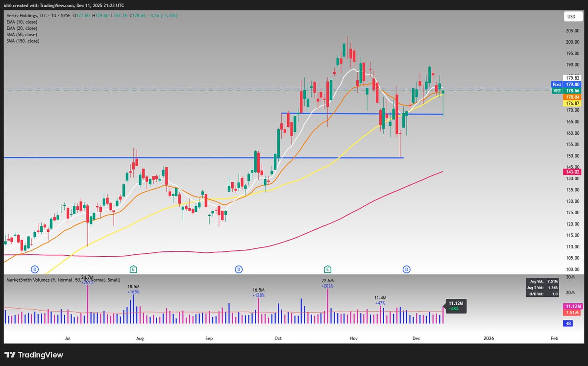Click the 205.00 price scale label
The width and height of the screenshot is (588, 366).
(572, 30)
